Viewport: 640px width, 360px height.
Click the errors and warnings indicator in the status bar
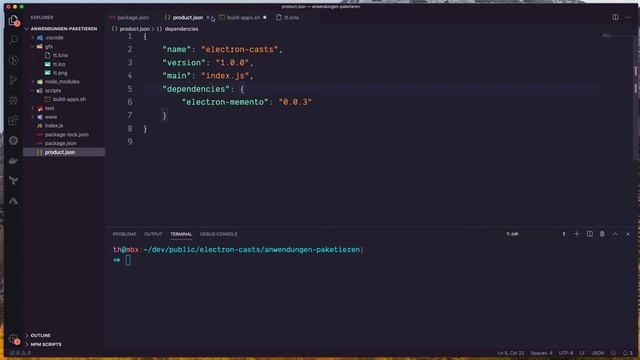click(20, 353)
